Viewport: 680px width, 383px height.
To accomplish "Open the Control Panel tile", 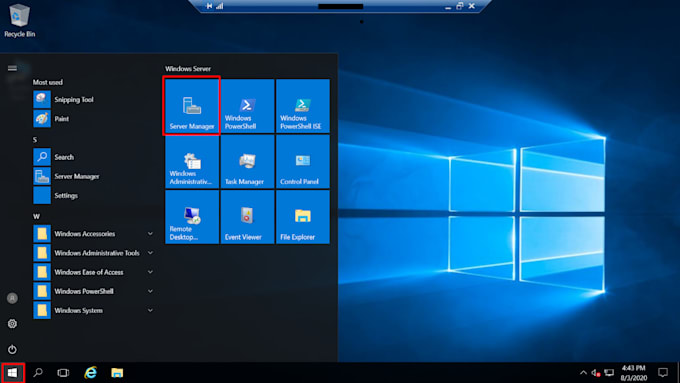I will point(303,161).
